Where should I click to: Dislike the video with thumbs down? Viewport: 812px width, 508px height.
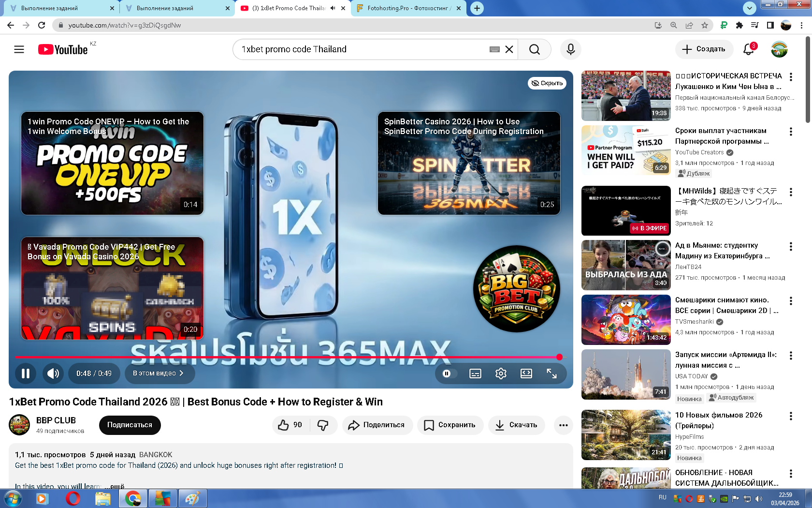[x=323, y=425]
